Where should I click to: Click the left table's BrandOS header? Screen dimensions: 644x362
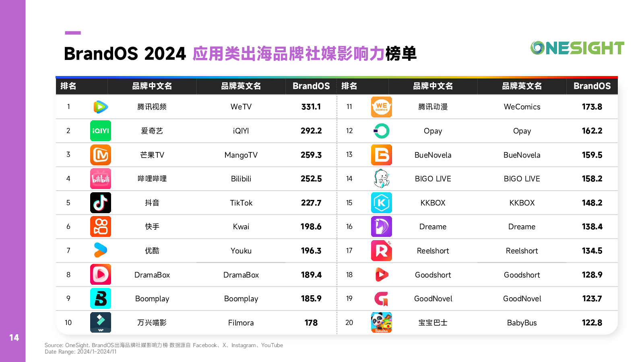pyautogui.click(x=311, y=86)
